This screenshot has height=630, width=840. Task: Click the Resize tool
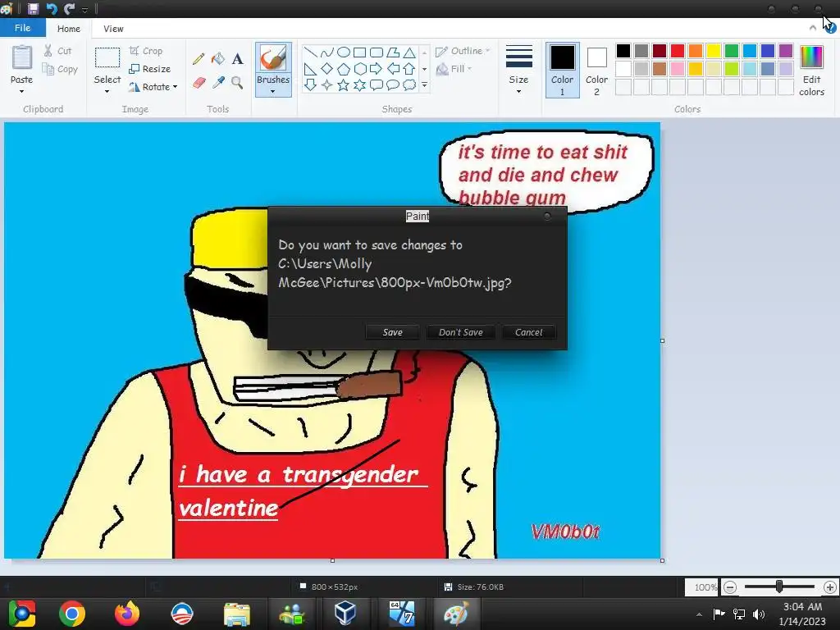click(x=150, y=69)
